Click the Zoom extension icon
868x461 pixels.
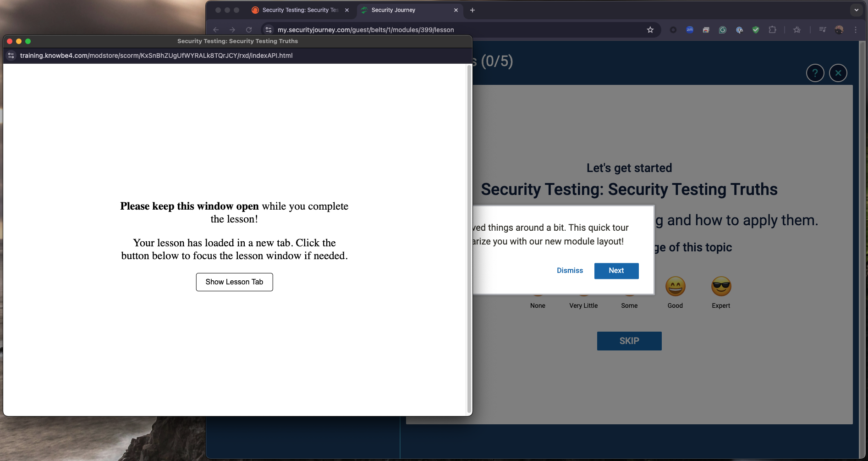tap(690, 29)
